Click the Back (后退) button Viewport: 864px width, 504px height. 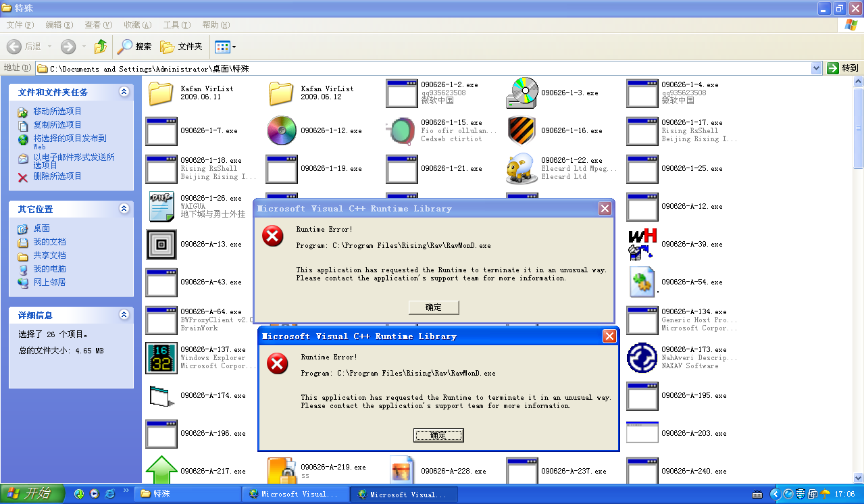click(x=24, y=47)
